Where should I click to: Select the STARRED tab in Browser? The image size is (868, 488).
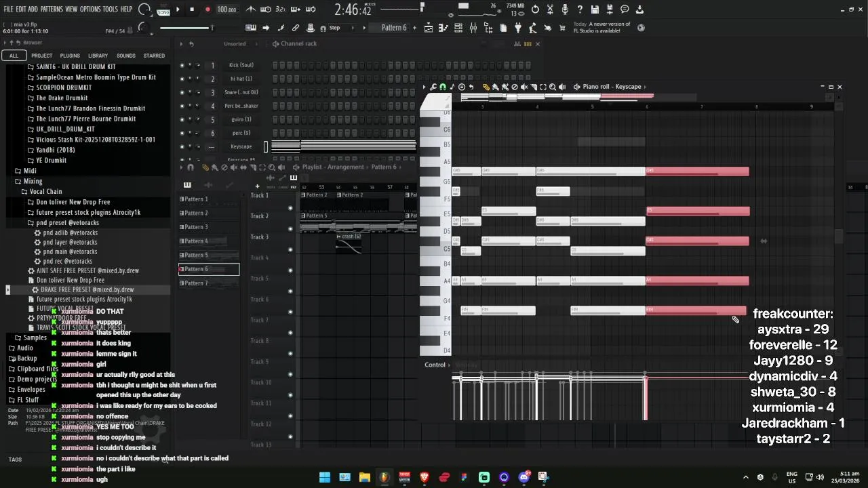[154, 56]
